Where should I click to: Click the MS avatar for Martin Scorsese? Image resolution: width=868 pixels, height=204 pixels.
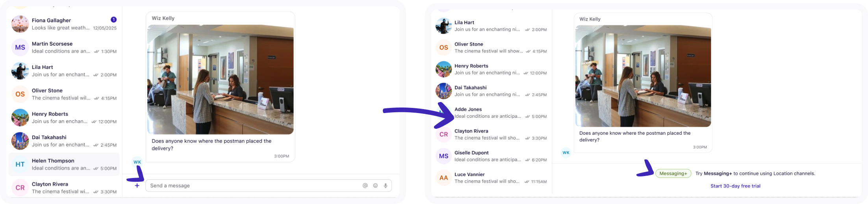[x=20, y=47]
